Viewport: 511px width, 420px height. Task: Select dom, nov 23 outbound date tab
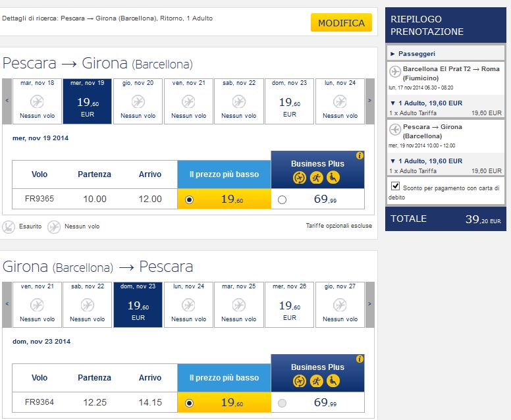click(x=290, y=101)
